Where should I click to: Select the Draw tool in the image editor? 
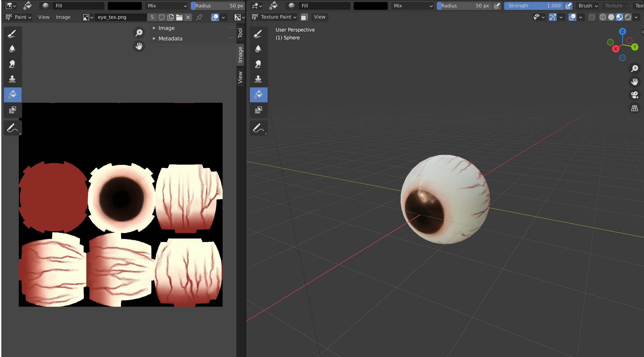(x=12, y=34)
